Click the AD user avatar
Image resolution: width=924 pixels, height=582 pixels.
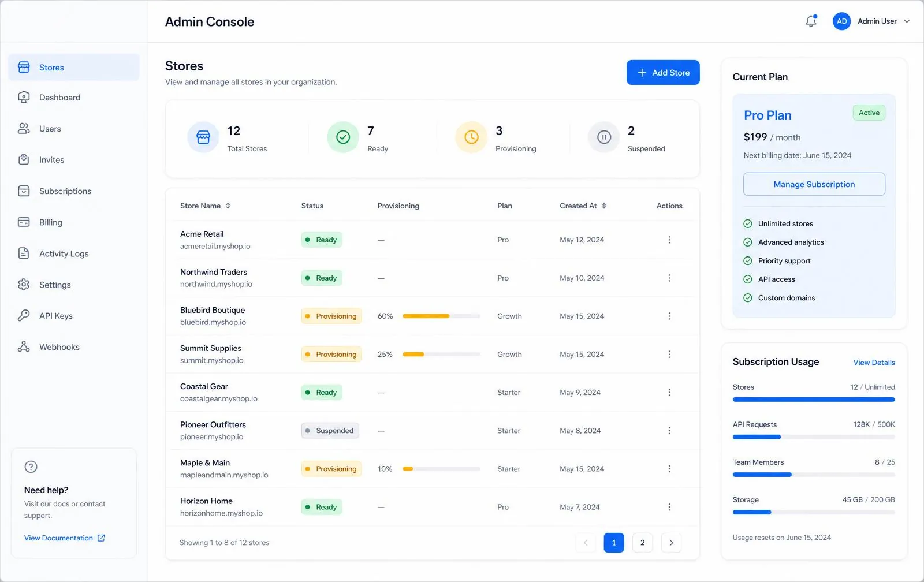point(841,21)
